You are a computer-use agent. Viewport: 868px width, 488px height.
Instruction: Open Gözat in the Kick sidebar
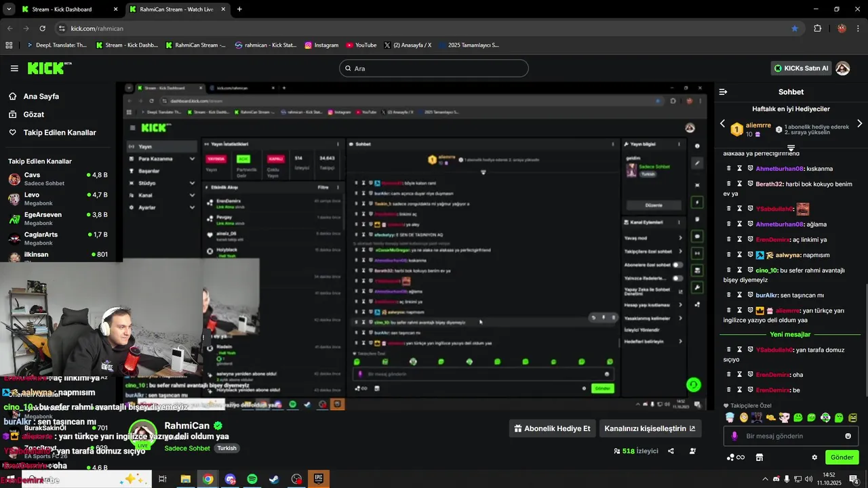pyautogui.click(x=34, y=115)
